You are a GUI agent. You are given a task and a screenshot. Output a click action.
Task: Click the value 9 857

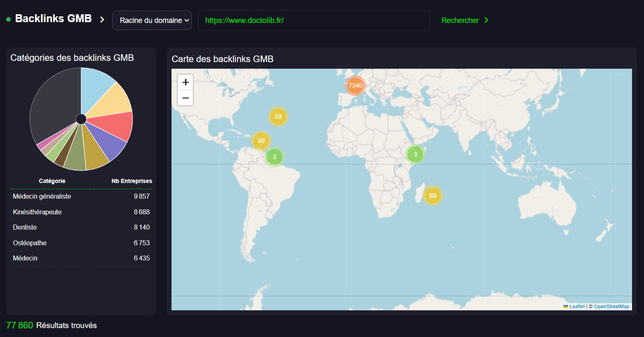point(141,196)
